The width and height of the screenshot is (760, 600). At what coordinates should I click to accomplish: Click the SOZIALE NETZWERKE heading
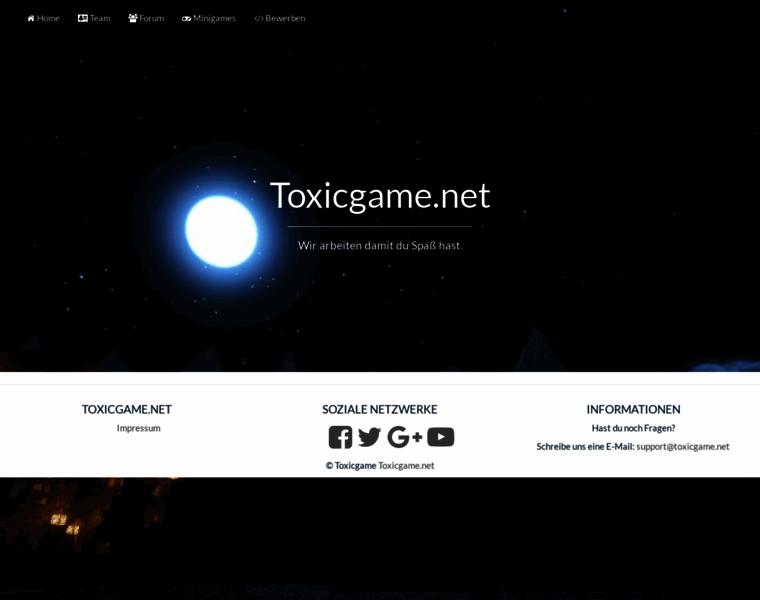380,410
